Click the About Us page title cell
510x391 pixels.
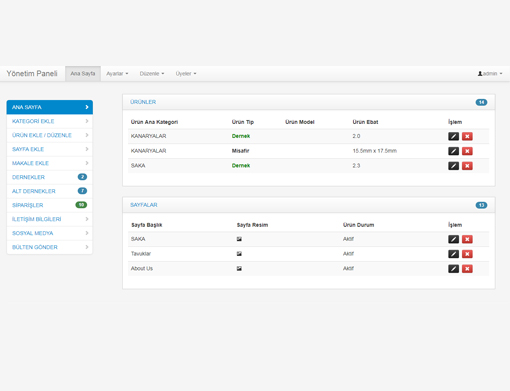coord(142,268)
